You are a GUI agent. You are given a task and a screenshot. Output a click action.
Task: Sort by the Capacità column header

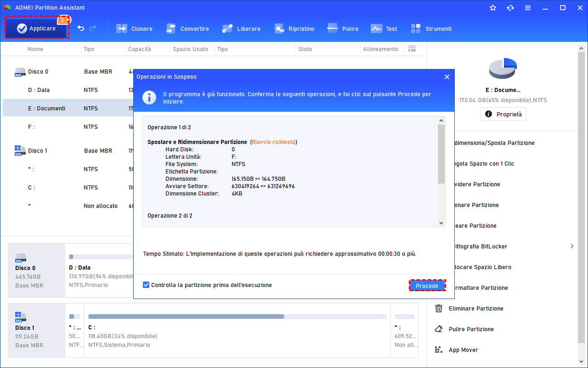(x=140, y=49)
